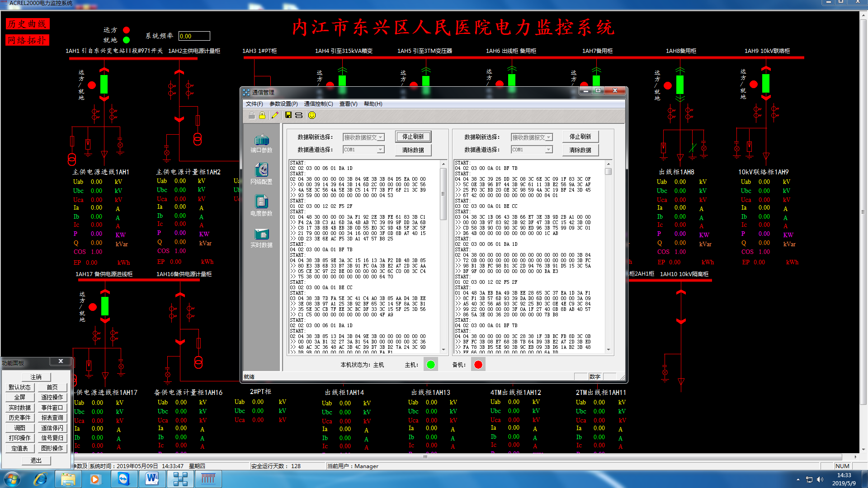Open the 参数设置(P) menu
The width and height of the screenshot is (868, 488).
(x=283, y=104)
